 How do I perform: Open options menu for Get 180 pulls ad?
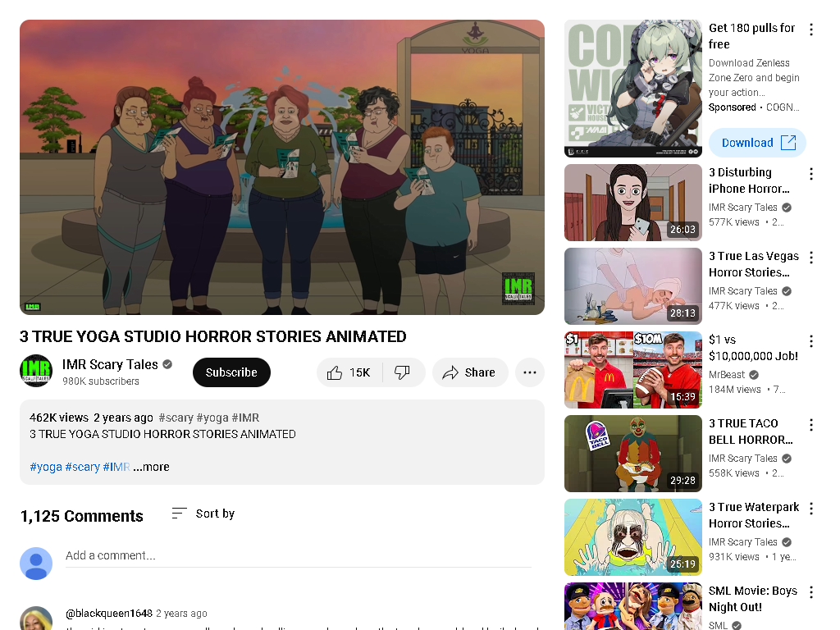click(x=811, y=30)
